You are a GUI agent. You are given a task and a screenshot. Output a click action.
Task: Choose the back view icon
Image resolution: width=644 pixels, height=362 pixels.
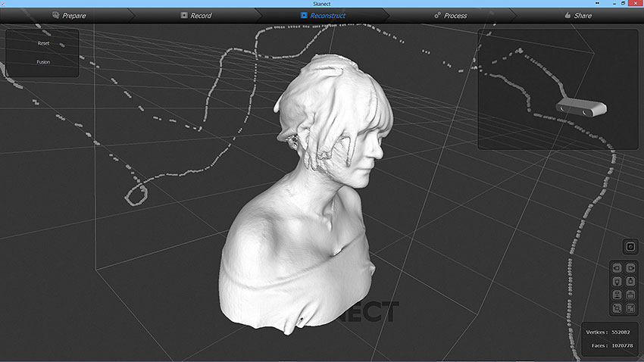point(630,295)
